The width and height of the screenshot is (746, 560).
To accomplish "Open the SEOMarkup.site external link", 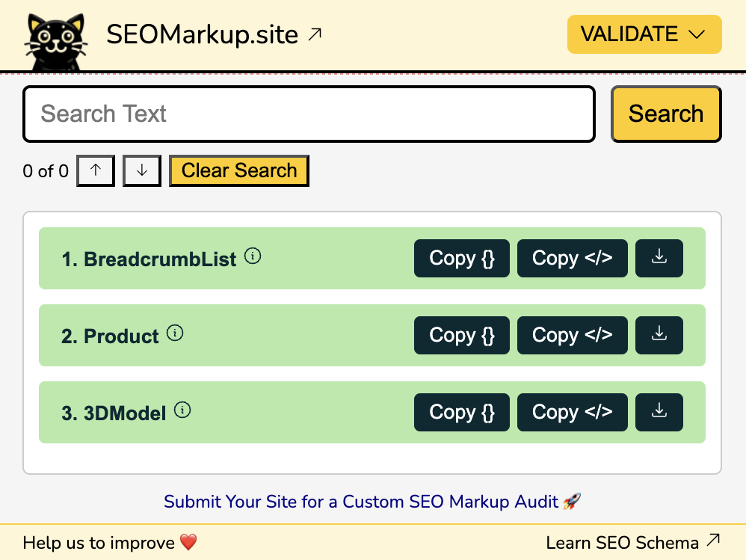I will coord(214,34).
